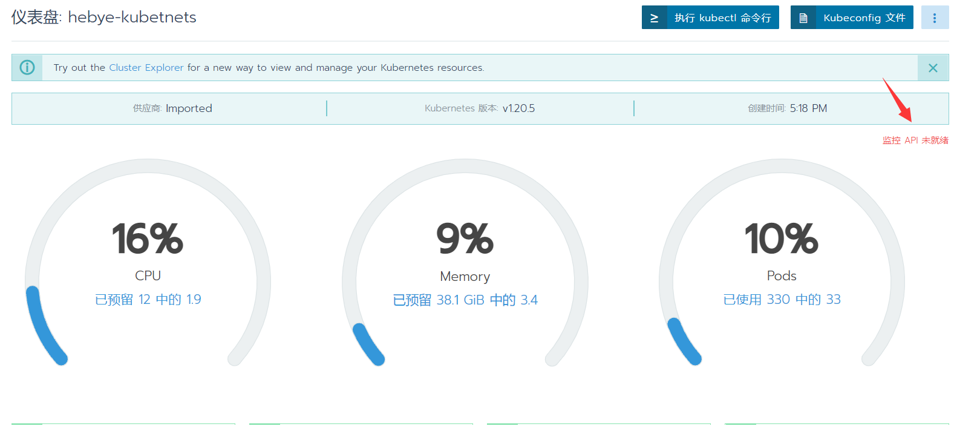Click the kubectl terminal prompt icon

pos(654,18)
